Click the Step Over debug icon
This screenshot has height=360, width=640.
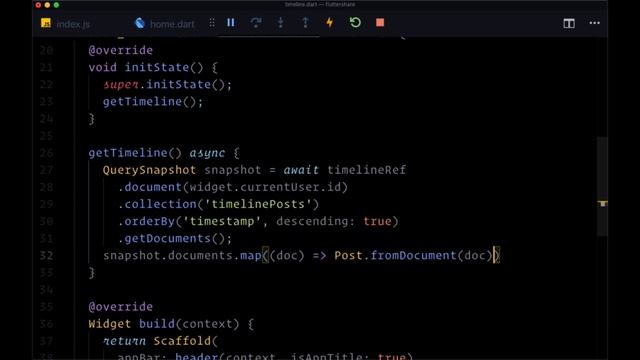pos(256,22)
